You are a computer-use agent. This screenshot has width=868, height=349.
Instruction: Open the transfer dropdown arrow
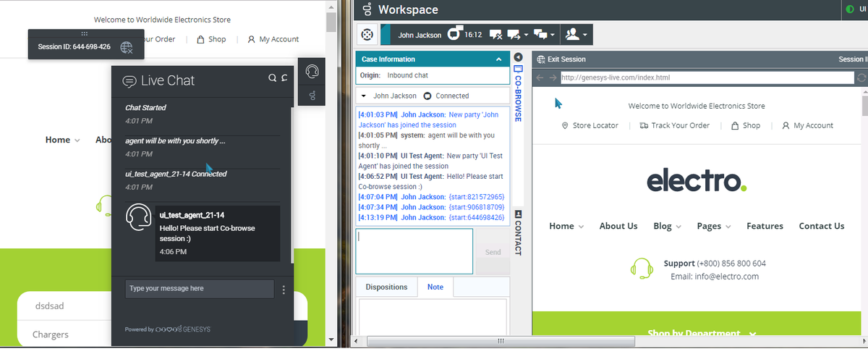click(527, 35)
